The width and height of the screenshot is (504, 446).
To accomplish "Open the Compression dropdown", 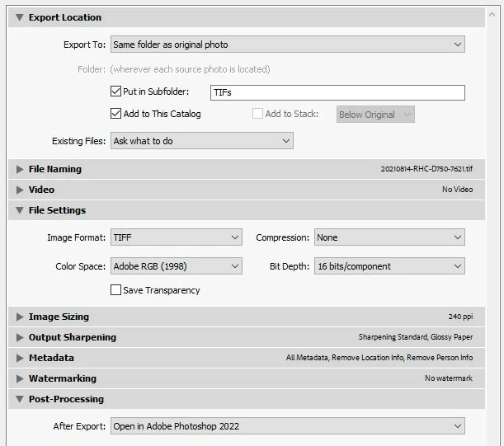I will 389,237.
